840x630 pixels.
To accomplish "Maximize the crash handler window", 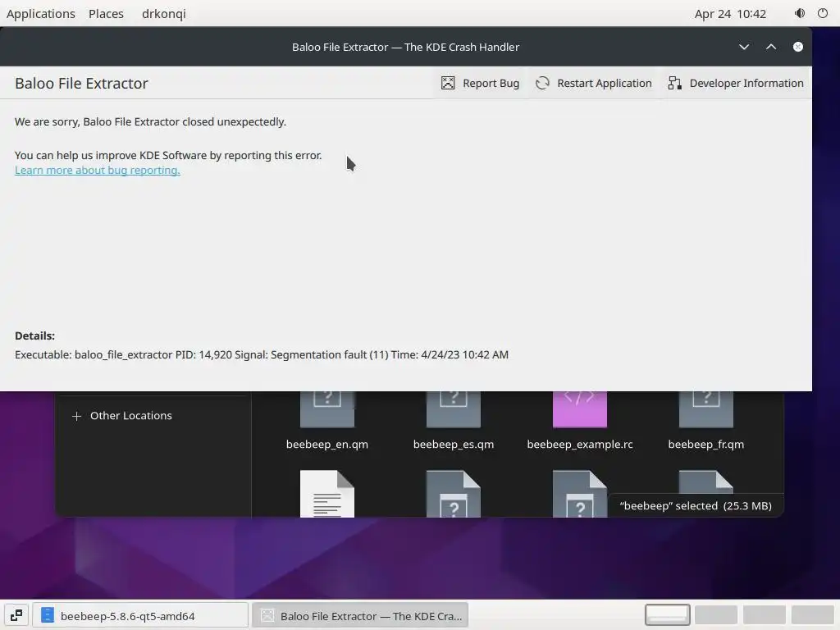I will point(771,47).
